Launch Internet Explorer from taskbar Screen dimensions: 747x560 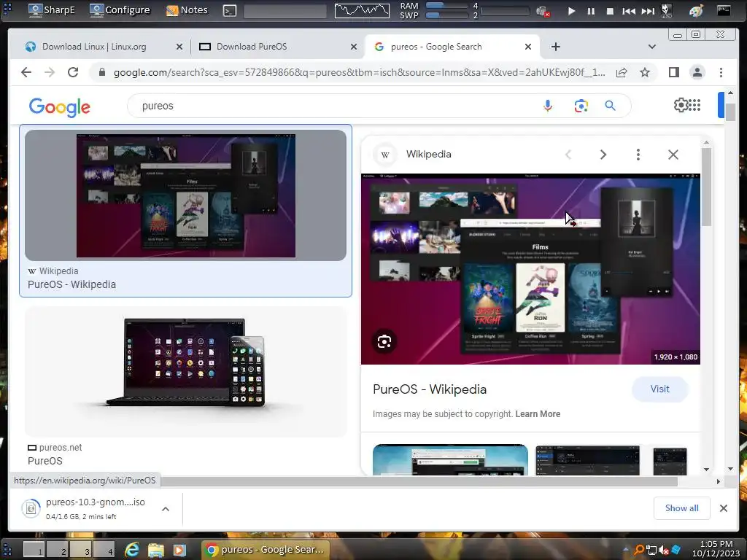(132, 550)
